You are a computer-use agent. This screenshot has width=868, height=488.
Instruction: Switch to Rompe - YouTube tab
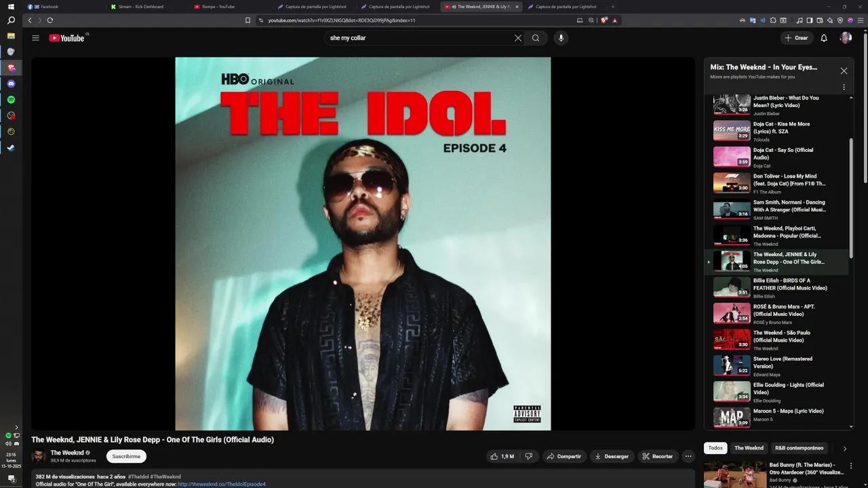click(231, 6)
